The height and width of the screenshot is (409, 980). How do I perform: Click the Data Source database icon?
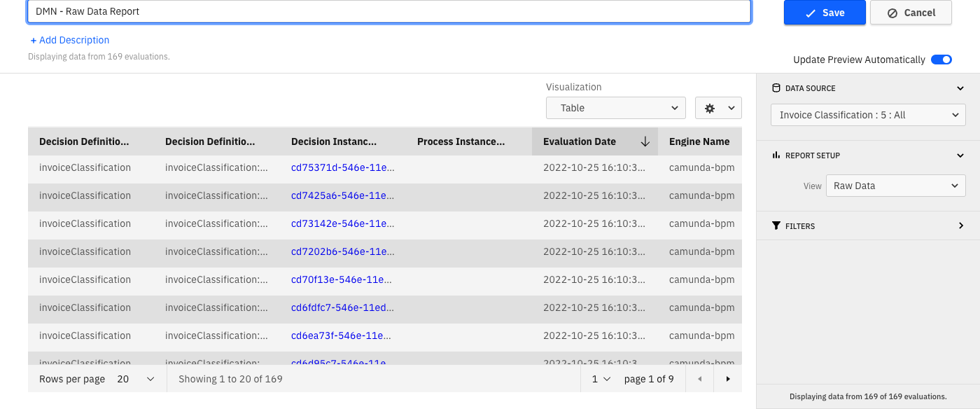[x=776, y=88]
